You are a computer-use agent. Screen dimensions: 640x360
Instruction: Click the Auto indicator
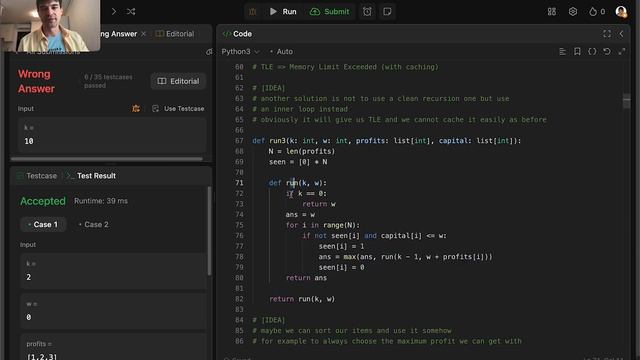(x=282, y=52)
